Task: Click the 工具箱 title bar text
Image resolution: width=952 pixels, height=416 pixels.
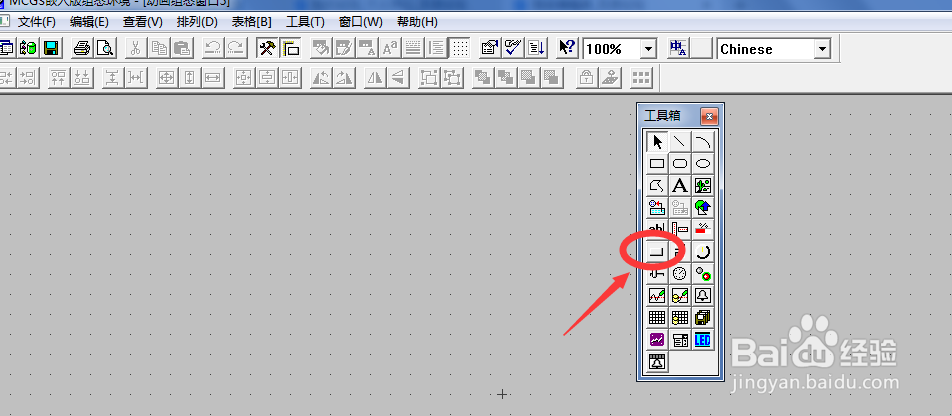Action: tap(662, 115)
